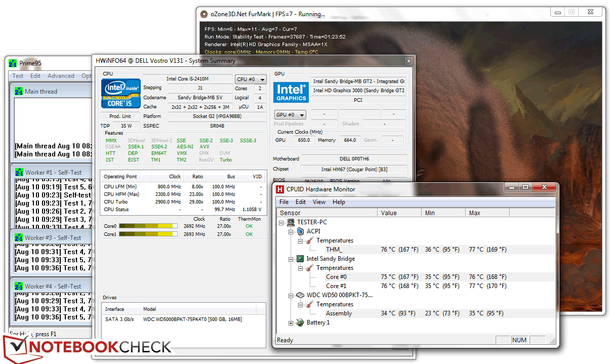Click the SR04B SSPEC field

pos(217,126)
